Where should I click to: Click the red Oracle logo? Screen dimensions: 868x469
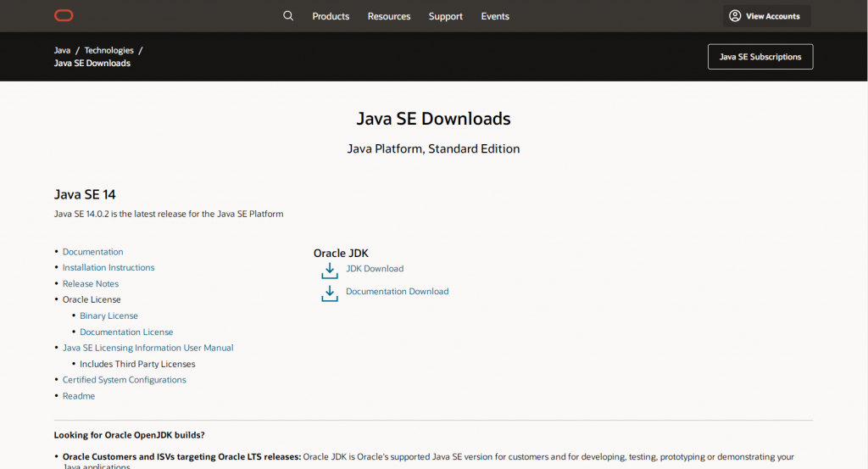pyautogui.click(x=64, y=15)
